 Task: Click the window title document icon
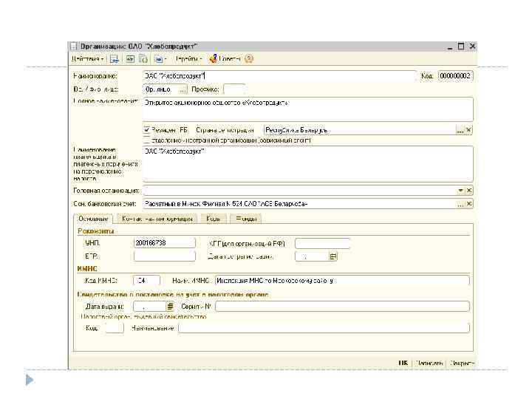pos(74,46)
